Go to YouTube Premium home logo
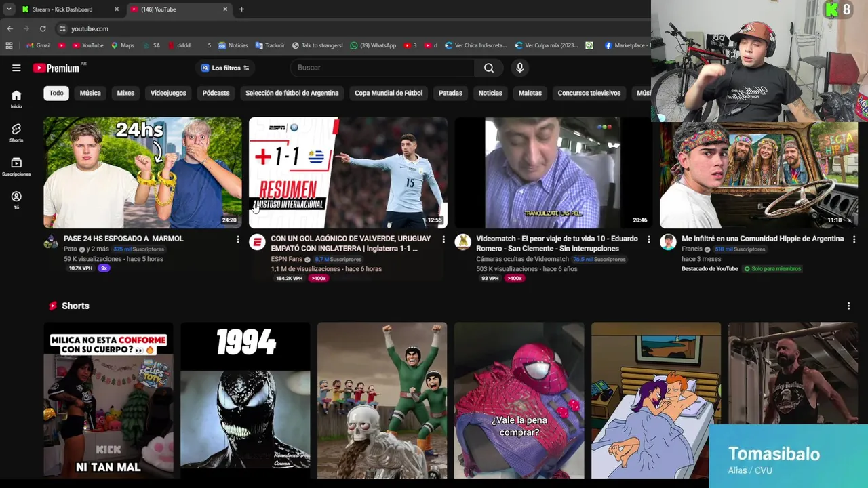 pos(56,68)
